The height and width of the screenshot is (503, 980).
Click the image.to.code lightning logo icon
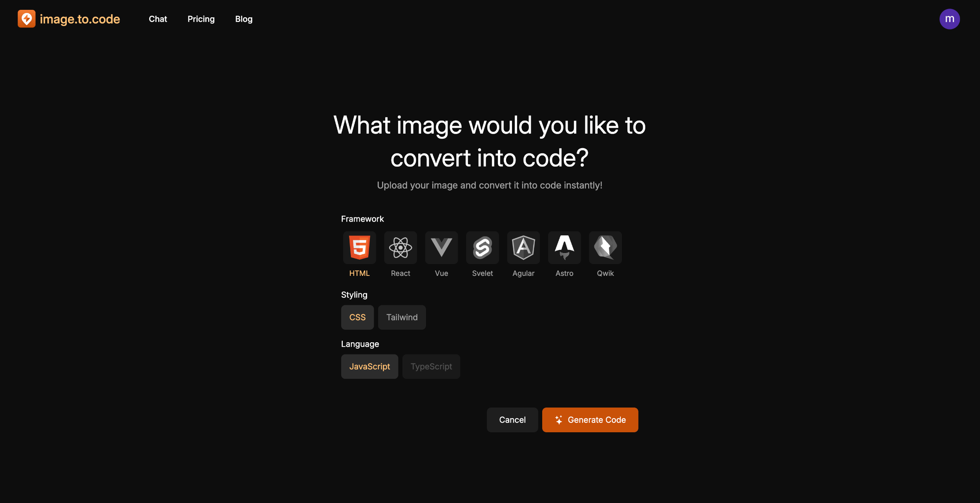(x=26, y=19)
